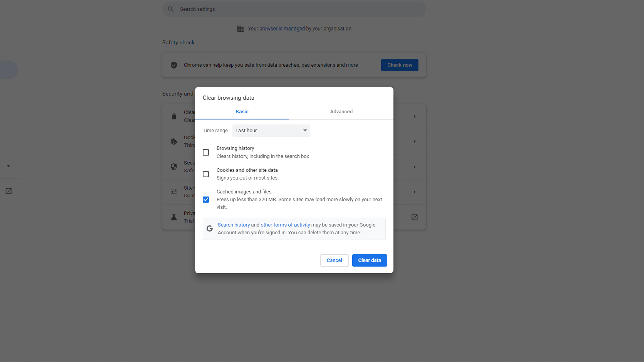This screenshot has height=362, width=644.
Task: Switch to the Advanced tab
Action: tap(341, 112)
